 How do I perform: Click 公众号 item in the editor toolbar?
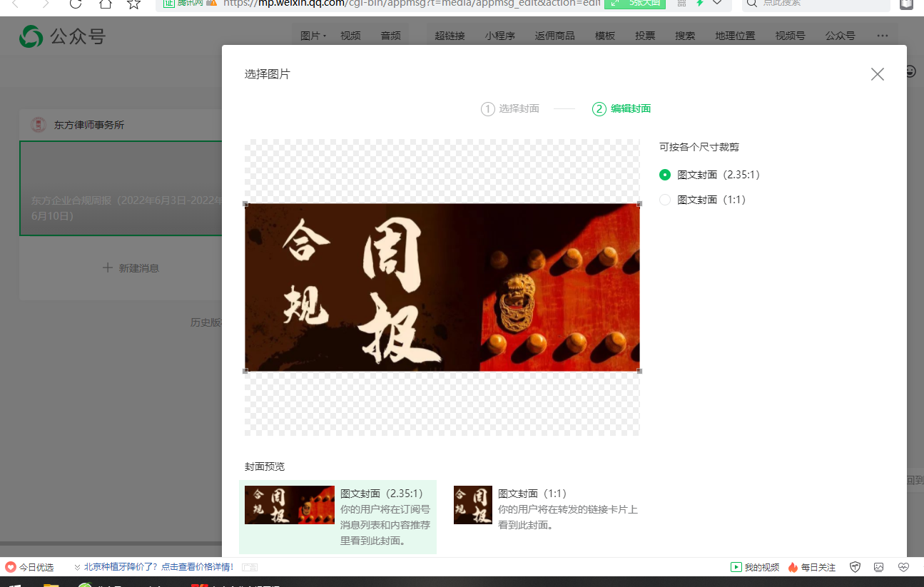pyautogui.click(x=840, y=36)
